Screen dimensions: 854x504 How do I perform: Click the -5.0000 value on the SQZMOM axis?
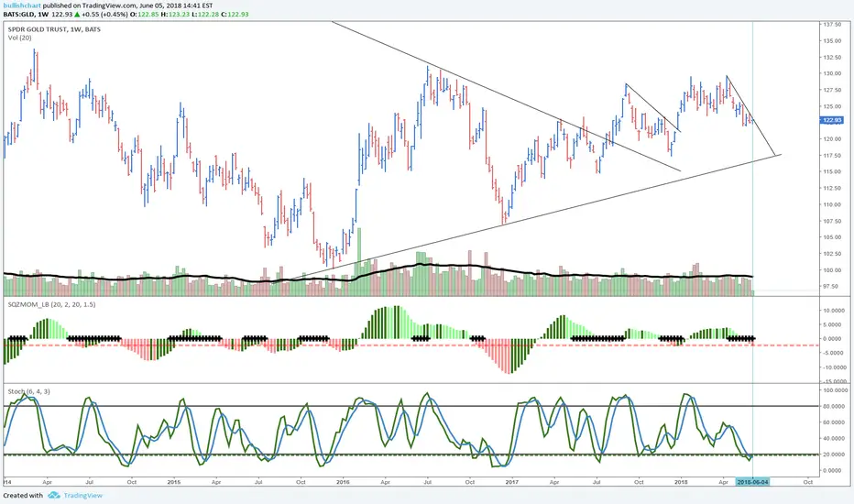pos(833,353)
